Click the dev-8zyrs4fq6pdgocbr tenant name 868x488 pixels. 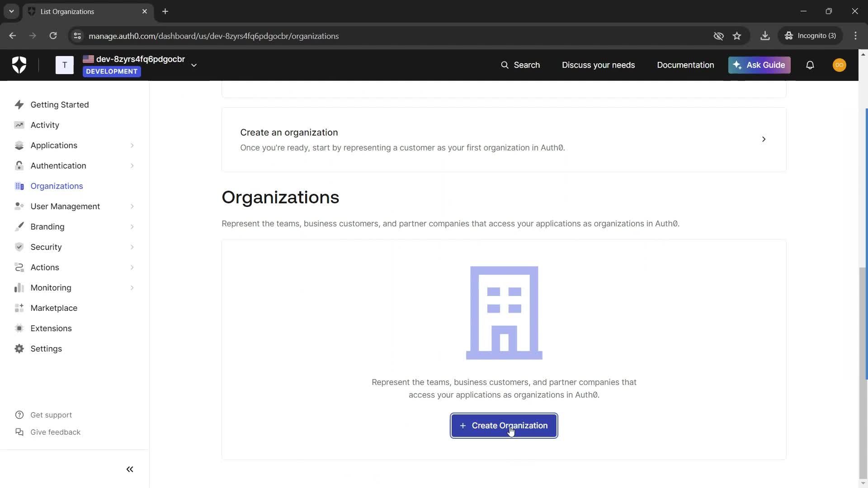pos(141,59)
